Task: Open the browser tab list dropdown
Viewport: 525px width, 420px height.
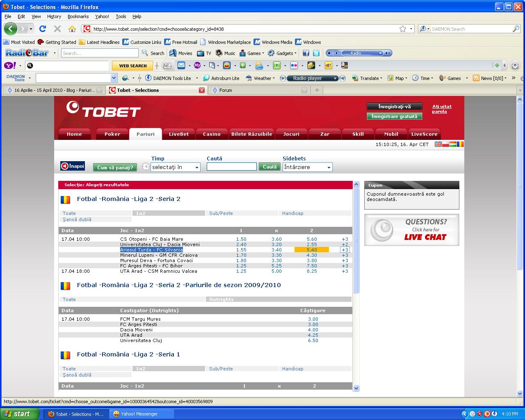Action: coord(520,90)
